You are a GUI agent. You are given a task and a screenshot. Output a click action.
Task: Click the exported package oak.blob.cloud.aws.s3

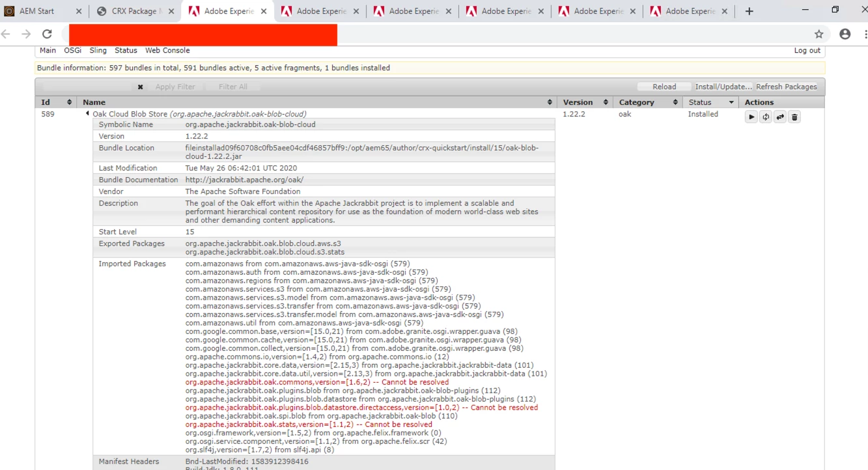pos(263,243)
